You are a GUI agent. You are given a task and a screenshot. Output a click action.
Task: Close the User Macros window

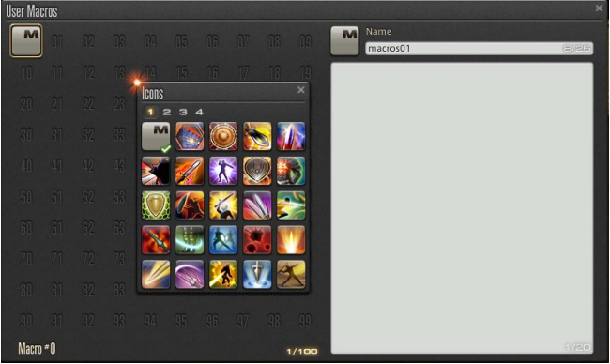pyautogui.click(x=599, y=8)
